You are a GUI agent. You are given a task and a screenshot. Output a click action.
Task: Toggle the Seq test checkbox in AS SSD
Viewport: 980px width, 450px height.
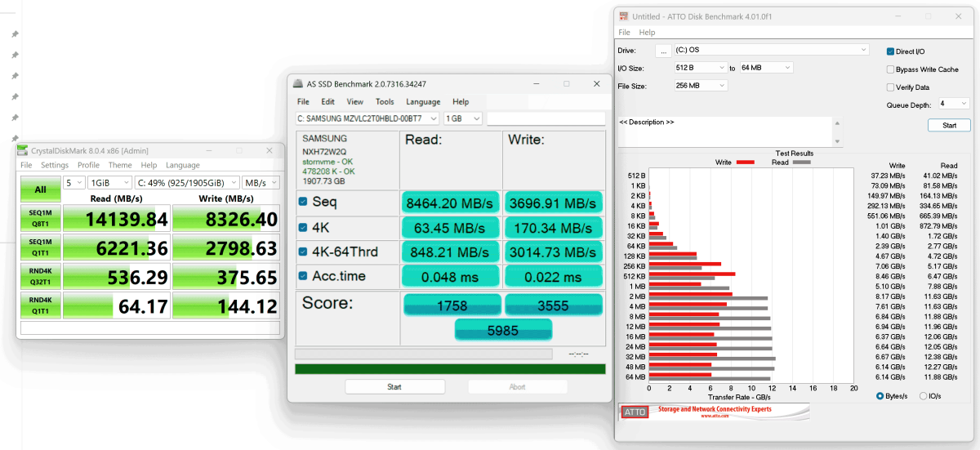pos(304,202)
